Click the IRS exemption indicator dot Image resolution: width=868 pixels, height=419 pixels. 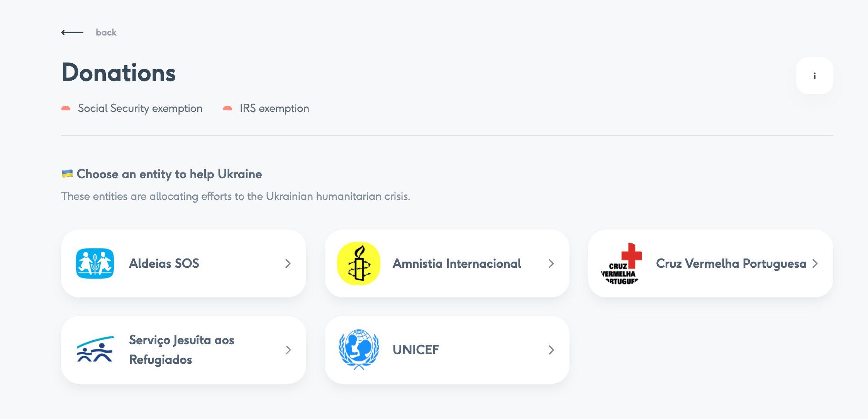point(227,108)
